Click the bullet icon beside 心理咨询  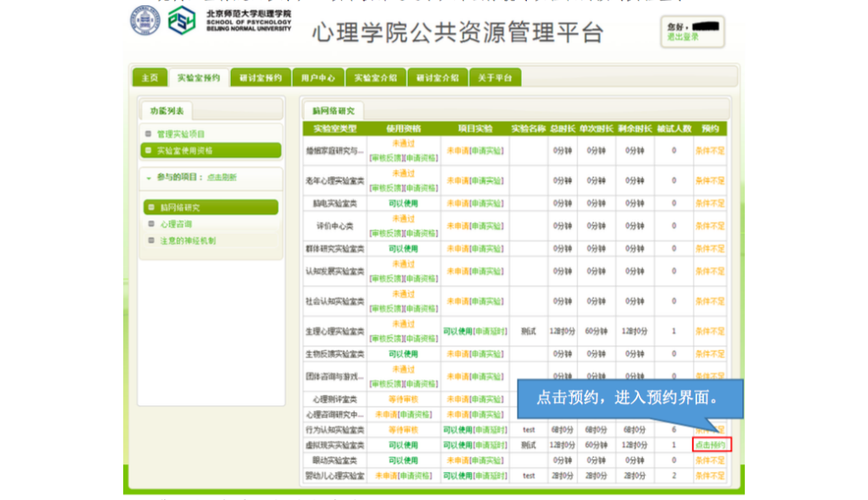[151, 224]
